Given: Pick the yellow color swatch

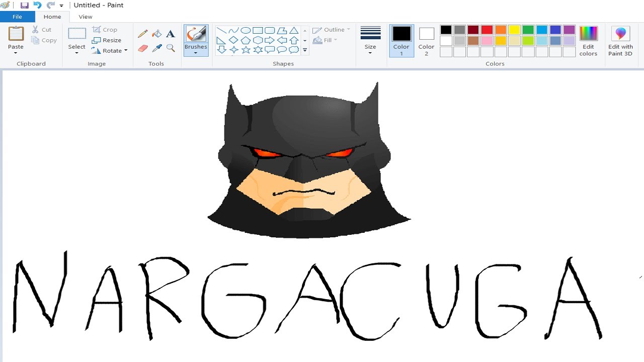Looking at the screenshot, I should pyautogui.click(x=514, y=30).
